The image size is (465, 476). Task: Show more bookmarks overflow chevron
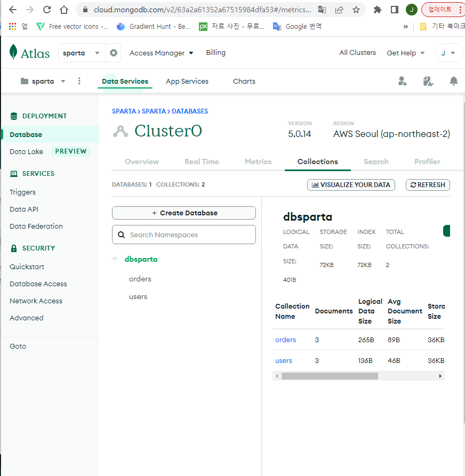coord(405,27)
